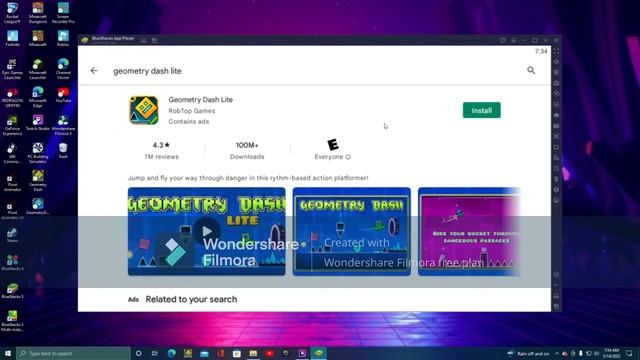Click the E content rating badge

pos(333,144)
